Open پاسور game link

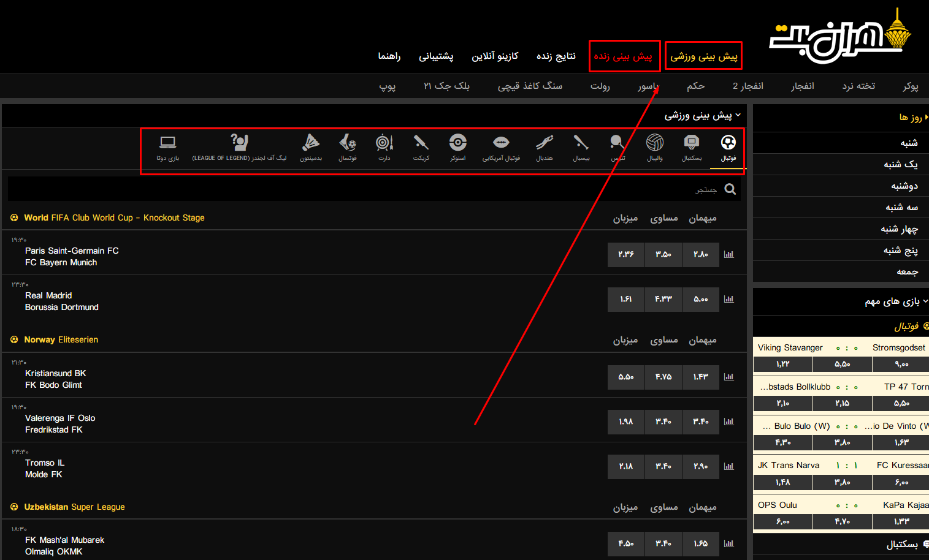pyautogui.click(x=648, y=86)
